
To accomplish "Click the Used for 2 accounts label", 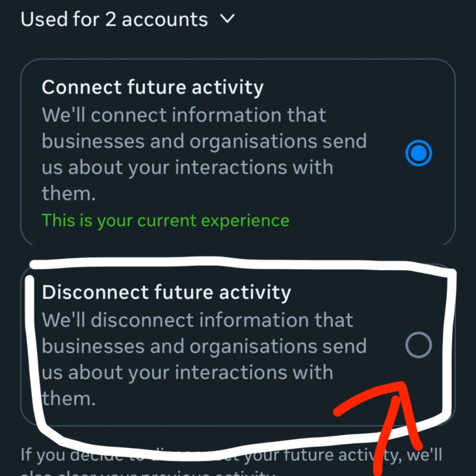I will (114, 19).
